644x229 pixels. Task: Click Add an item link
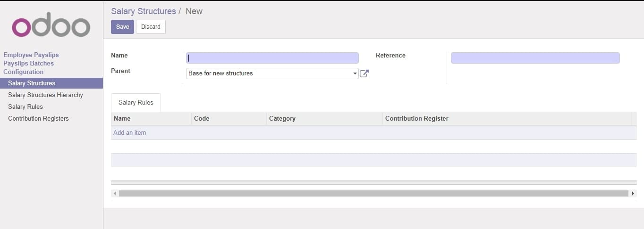pos(130,133)
